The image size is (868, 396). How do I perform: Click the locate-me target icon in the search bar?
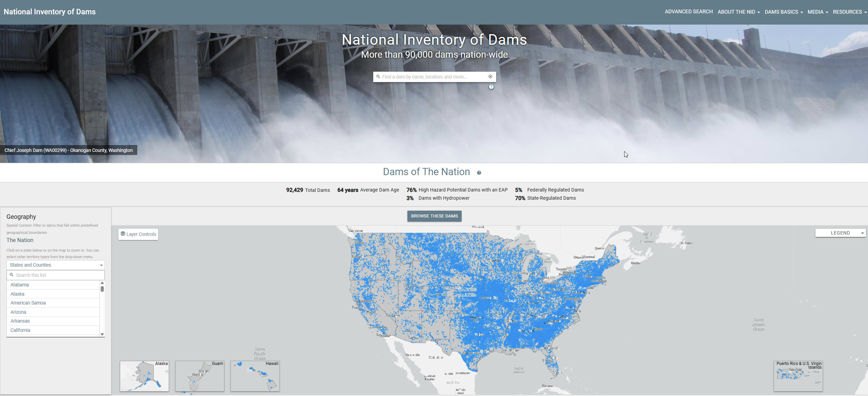coord(490,76)
